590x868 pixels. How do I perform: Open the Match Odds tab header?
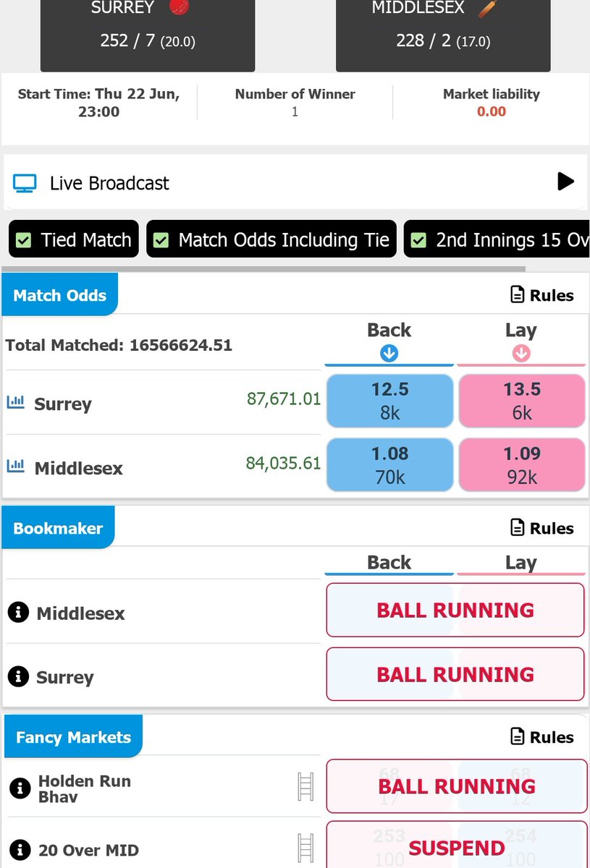tap(59, 295)
